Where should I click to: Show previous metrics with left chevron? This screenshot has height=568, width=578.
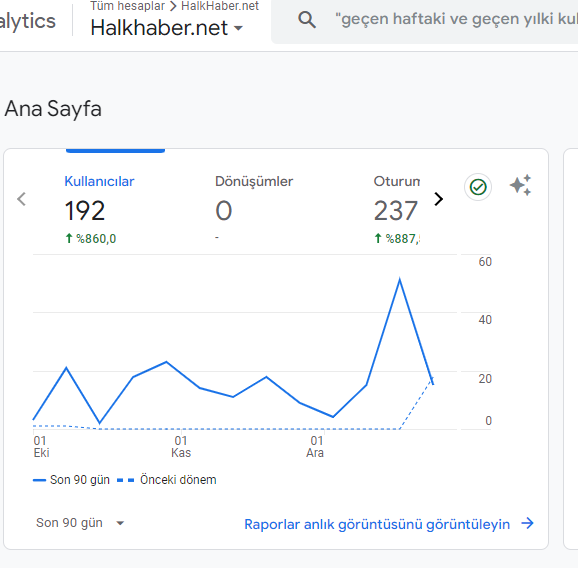pos(21,199)
